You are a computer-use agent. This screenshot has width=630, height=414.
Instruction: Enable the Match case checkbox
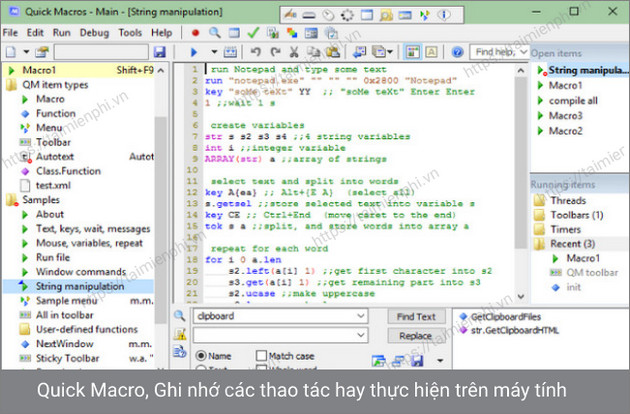tap(262, 355)
